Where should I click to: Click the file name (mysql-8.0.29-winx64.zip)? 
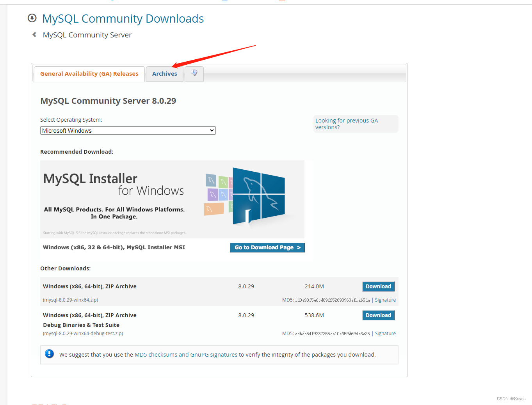pos(71,300)
